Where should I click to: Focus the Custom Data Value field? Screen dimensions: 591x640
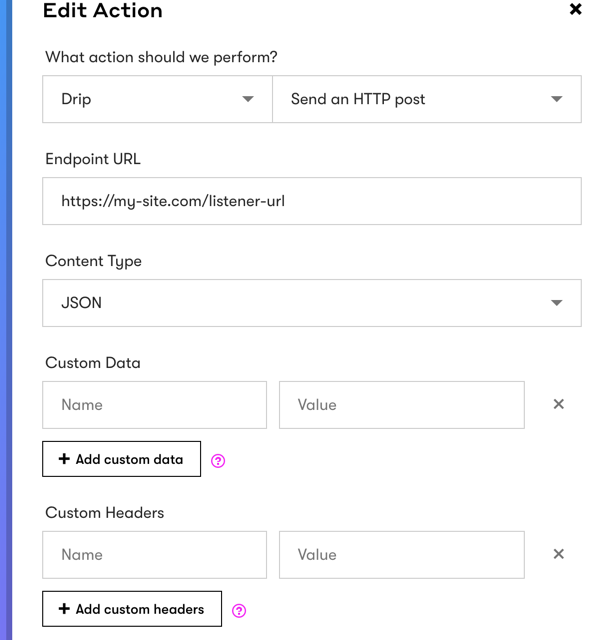pos(402,405)
